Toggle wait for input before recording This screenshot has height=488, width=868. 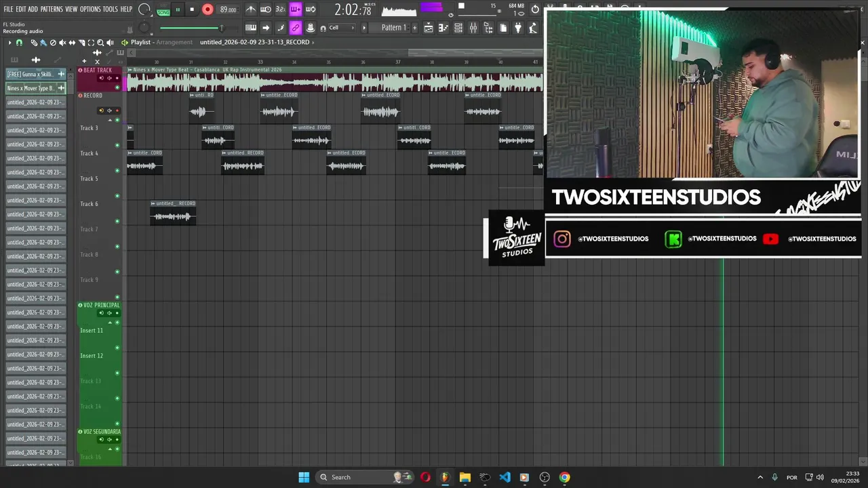pyautogui.click(x=266, y=9)
